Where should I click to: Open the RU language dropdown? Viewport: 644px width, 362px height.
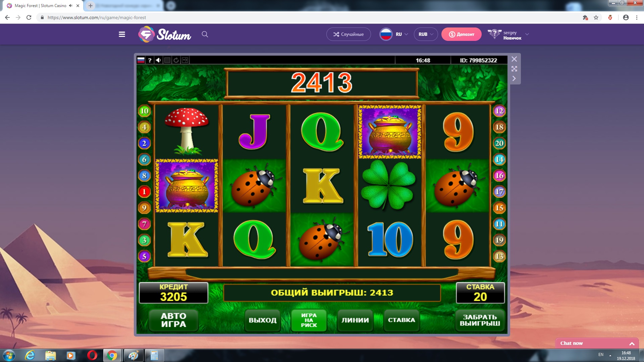pyautogui.click(x=394, y=34)
